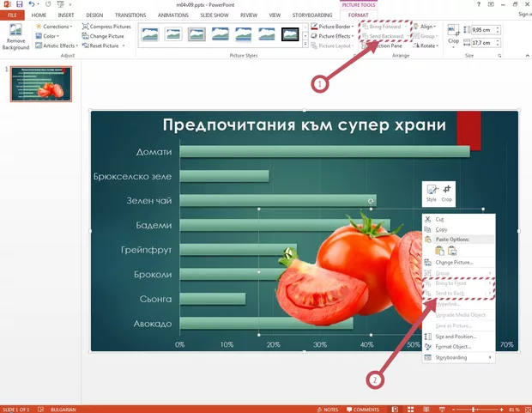Image resolution: width=532 pixels, height=413 pixels.
Task: Switch to the HOME tab
Action: click(x=39, y=15)
